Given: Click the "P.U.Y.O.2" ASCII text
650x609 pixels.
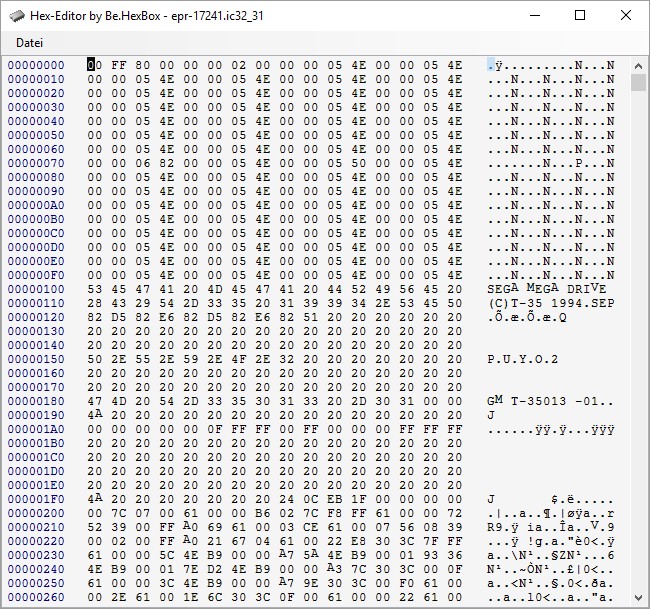Looking at the screenshot, I should (x=523, y=359).
